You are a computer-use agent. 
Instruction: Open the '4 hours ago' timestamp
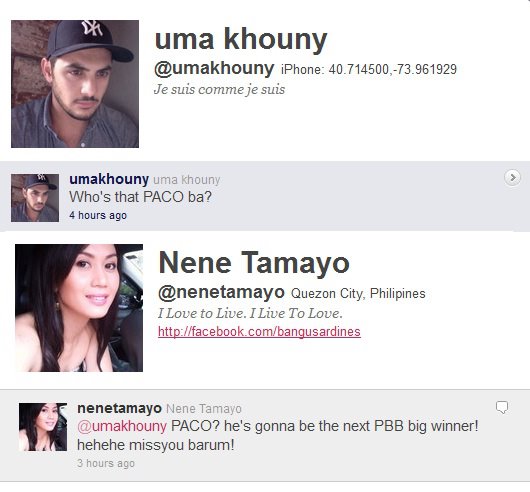[98, 215]
